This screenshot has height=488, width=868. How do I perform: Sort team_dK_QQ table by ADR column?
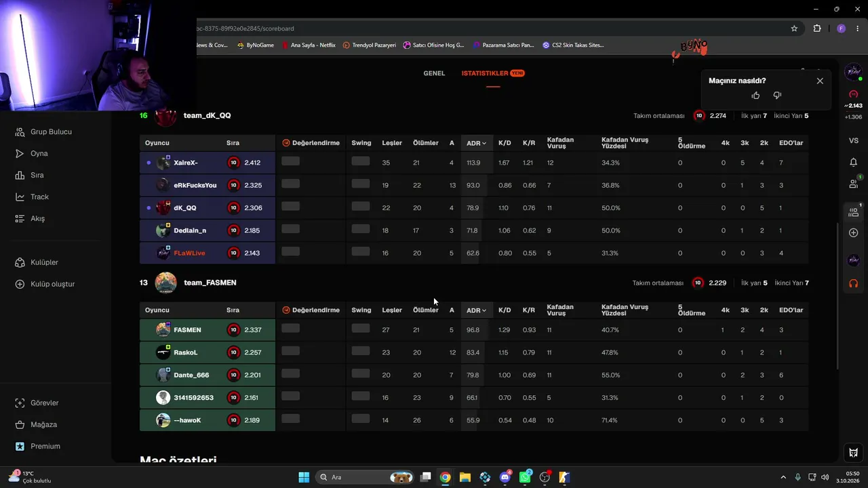(x=476, y=143)
